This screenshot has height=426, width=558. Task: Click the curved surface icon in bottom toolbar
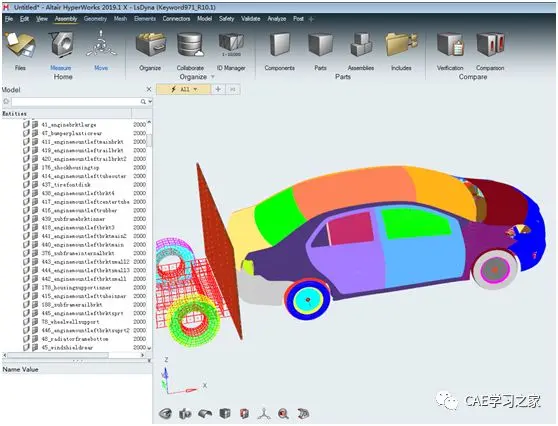[x=205, y=414]
